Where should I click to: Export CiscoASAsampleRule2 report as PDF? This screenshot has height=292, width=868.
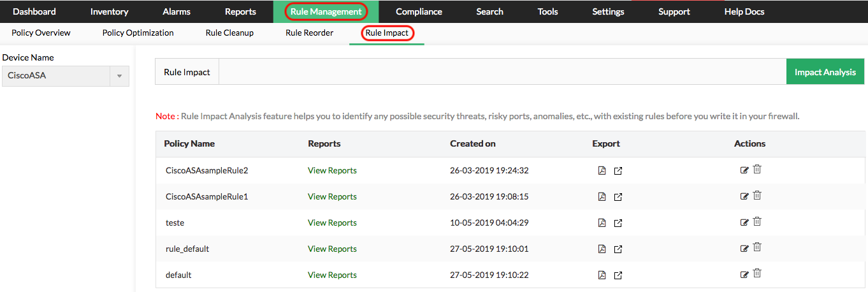[x=602, y=171]
